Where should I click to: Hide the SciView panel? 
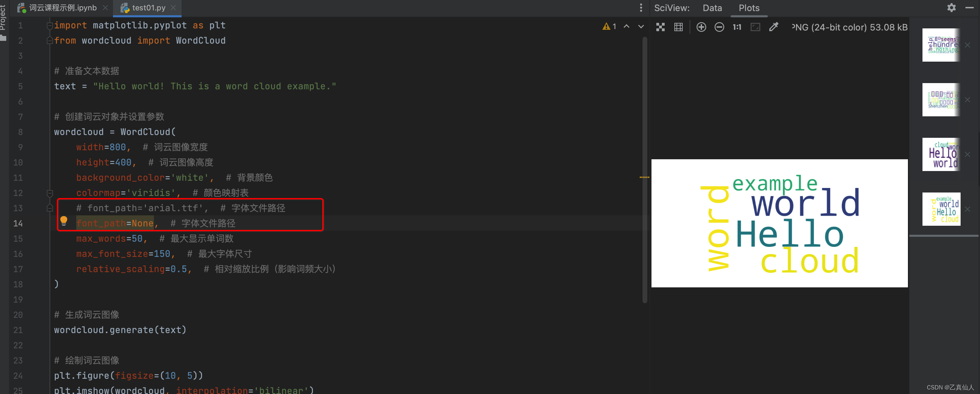(x=969, y=8)
